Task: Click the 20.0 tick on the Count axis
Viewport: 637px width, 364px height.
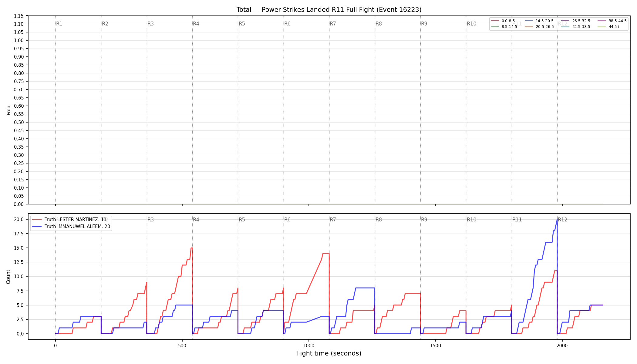Action: [19, 219]
